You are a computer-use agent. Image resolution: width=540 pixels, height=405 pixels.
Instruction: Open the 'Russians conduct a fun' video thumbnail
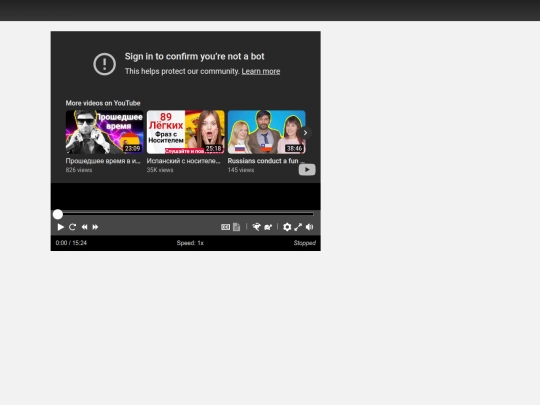(267, 132)
